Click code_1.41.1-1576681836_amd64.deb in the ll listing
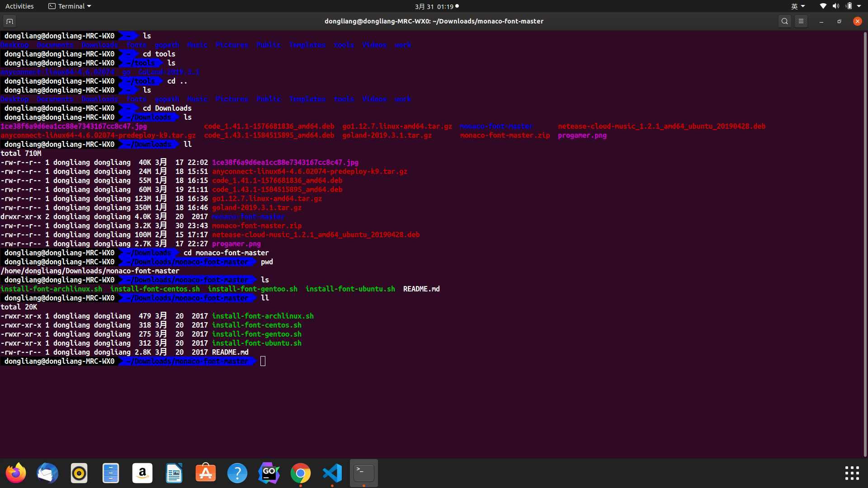The image size is (868, 488). click(277, 180)
